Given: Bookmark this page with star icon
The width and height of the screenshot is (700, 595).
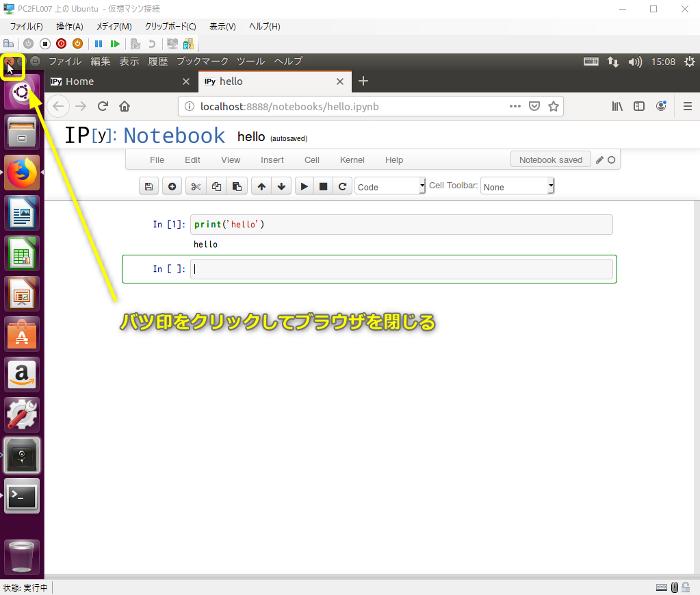Looking at the screenshot, I should coord(554,106).
